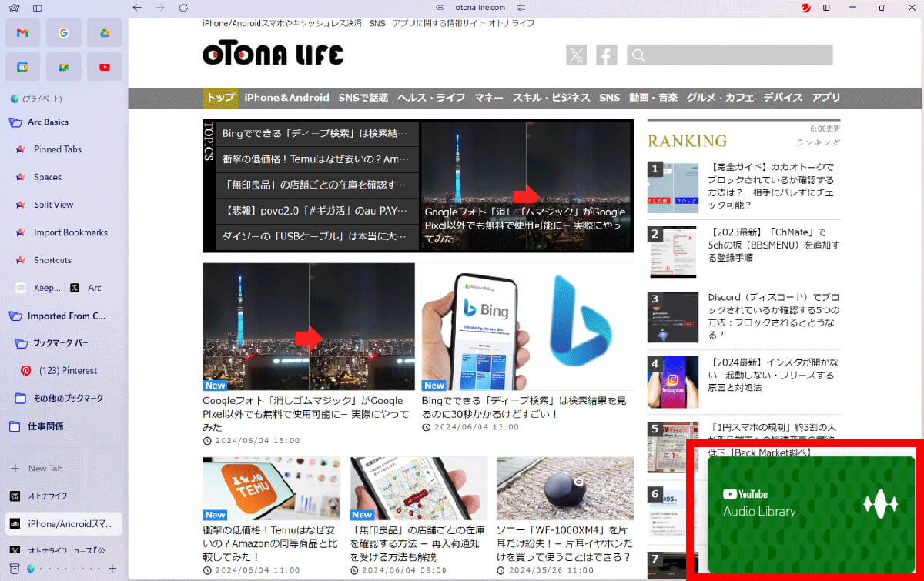Viewport: 924px width, 581px height.
Task: Open the 動画・音楽 menu item
Action: 653,98
